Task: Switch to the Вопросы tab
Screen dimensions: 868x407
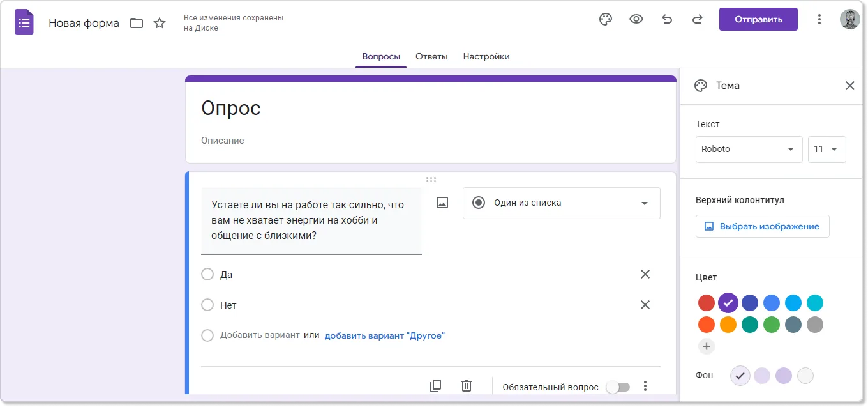Action: coord(381,56)
